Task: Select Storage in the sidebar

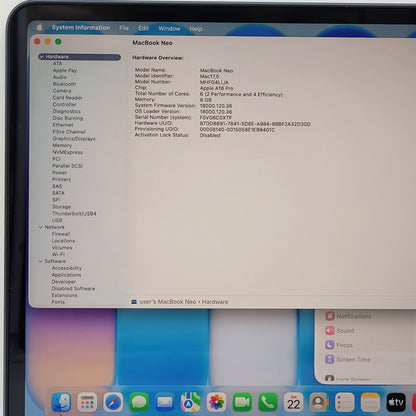Action: pos(61,207)
